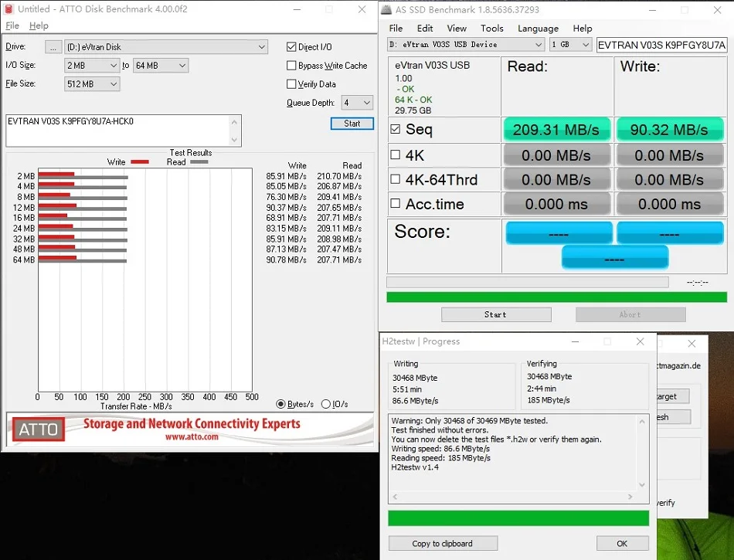The height and width of the screenshot is (560, 734).
Task: Open AS SSD drive selector D: eVtran V03S
Action: coord(466,45)
